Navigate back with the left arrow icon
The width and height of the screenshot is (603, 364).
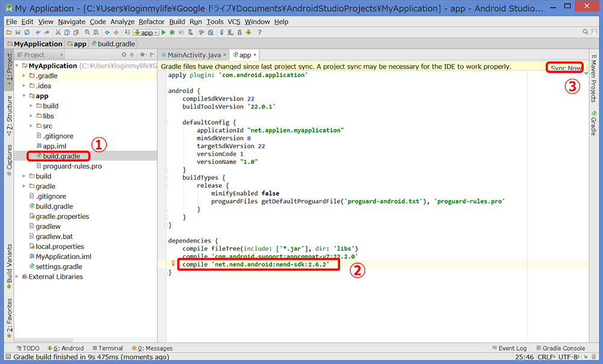[107, 33]
